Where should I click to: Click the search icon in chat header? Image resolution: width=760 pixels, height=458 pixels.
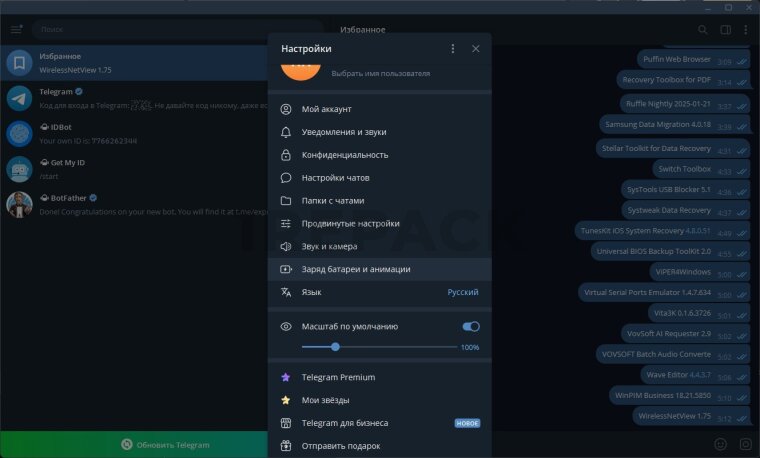(x=702, y=30)
